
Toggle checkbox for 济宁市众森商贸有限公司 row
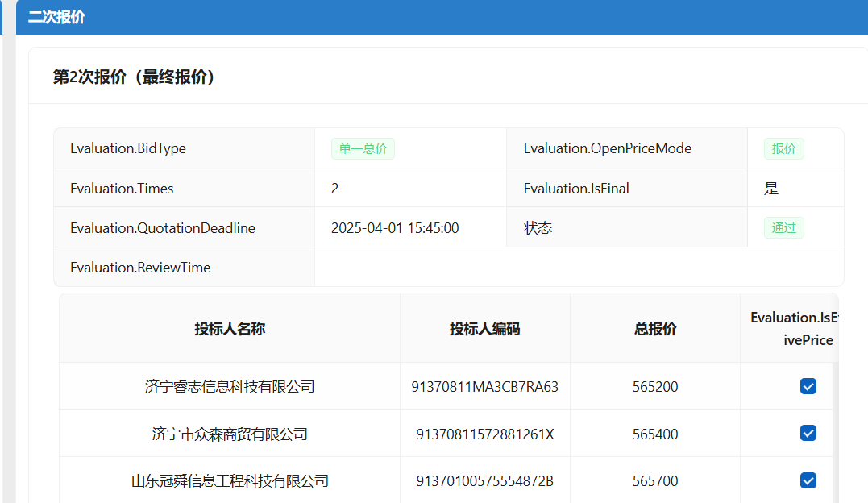808,433
